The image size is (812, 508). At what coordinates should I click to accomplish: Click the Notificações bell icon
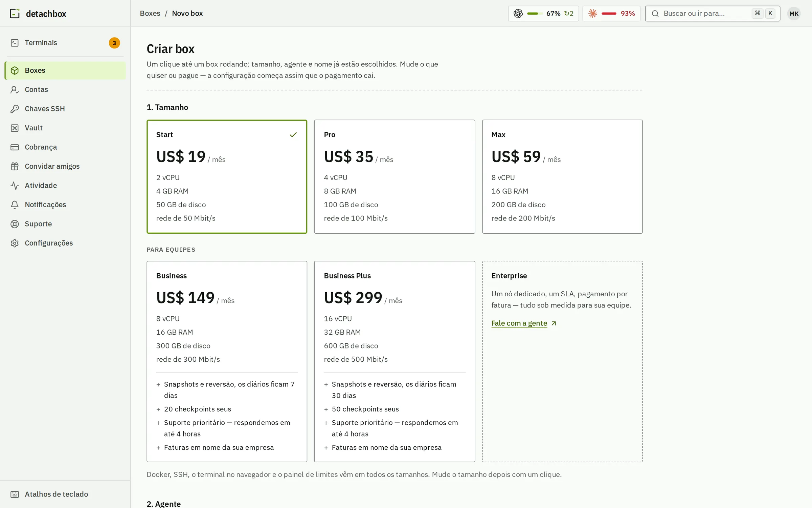click(x=15, y=205)
